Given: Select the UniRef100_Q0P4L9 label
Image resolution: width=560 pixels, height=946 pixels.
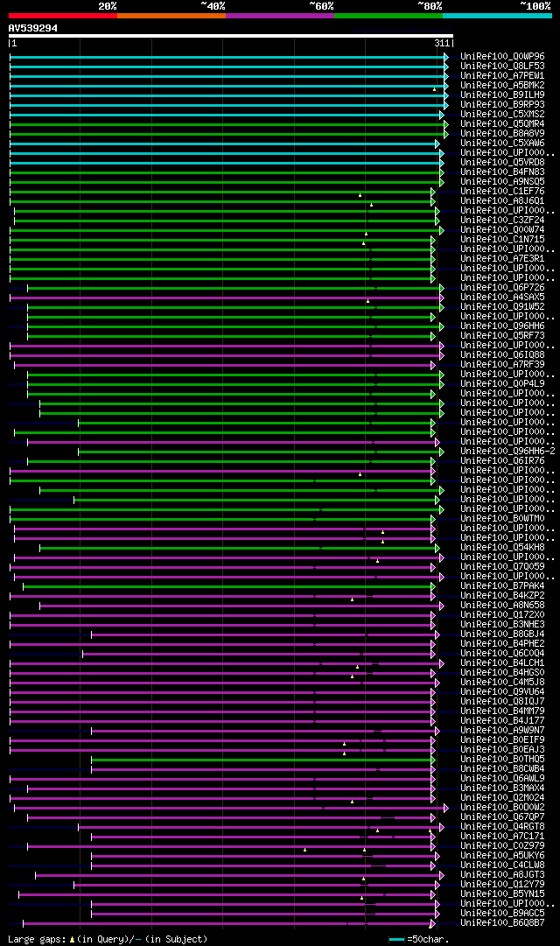Looking at the screenshot, I should click(x=502, y=383).
